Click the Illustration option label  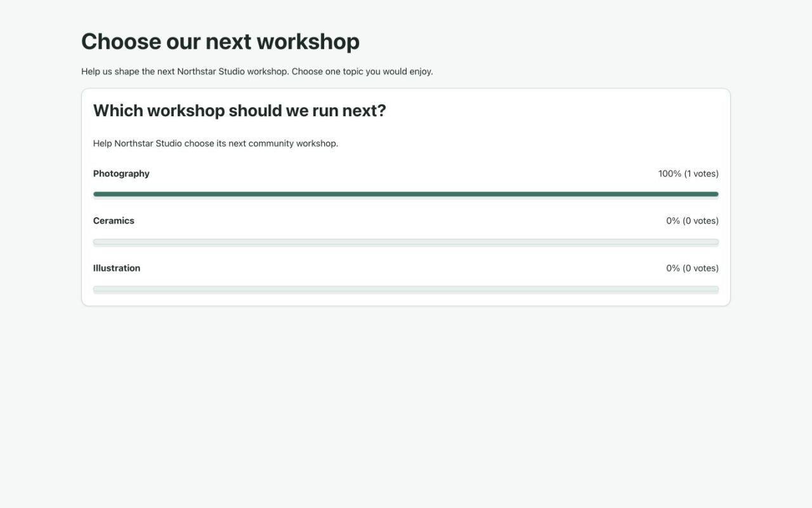(117, 268)
